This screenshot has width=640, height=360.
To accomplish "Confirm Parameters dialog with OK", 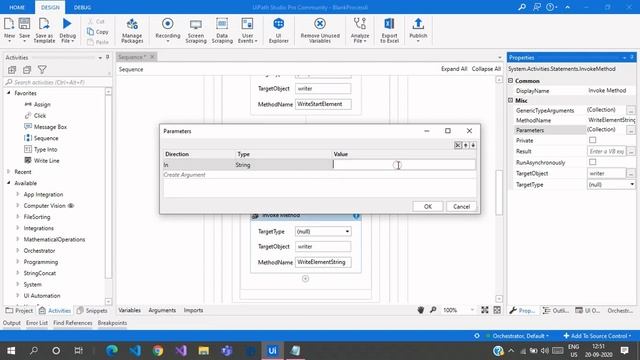I will pyautogui.click(x=427, y=207).
